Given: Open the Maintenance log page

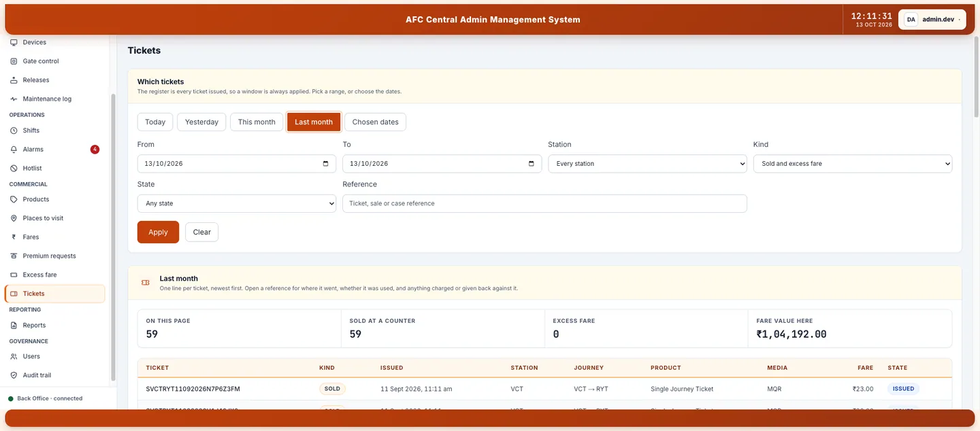Looking at the screenshot, I should [54, 99].
